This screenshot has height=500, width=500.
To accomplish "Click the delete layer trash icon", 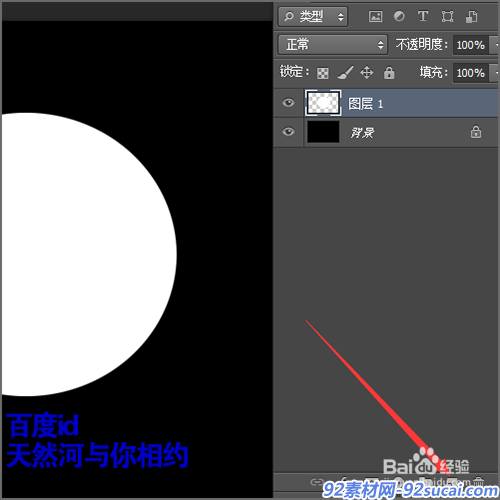I will (x=478, y=481).
